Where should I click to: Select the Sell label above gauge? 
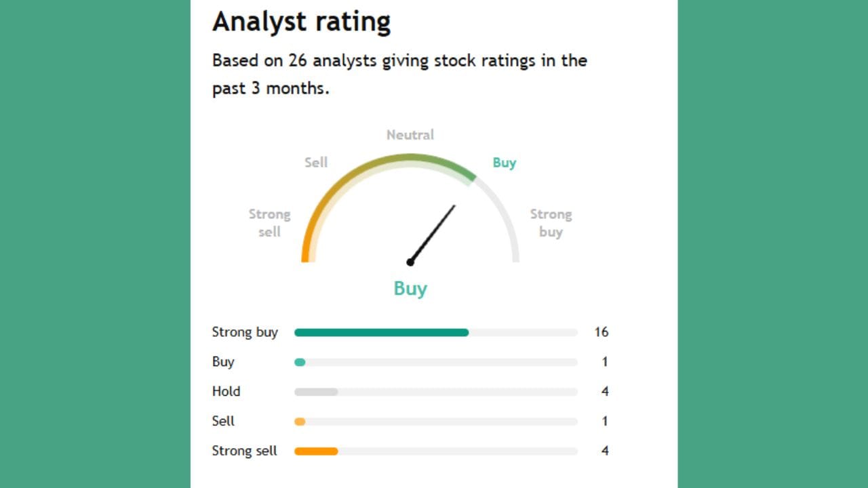click(316, 163)
